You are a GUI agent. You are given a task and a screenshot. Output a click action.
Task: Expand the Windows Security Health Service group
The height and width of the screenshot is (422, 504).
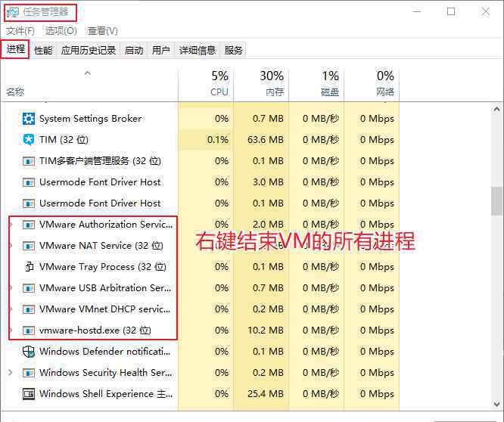pos(11,373)
